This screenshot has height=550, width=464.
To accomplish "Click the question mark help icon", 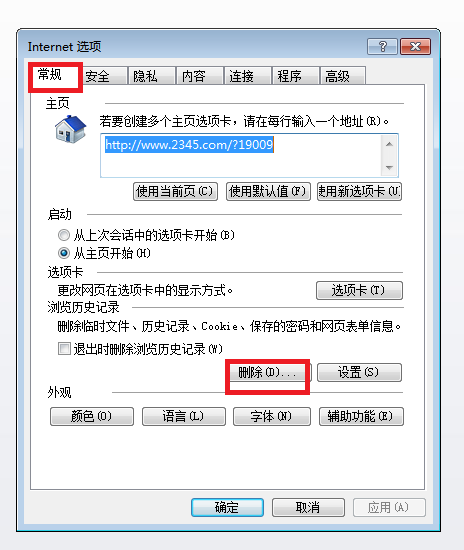I will [382, 46].
